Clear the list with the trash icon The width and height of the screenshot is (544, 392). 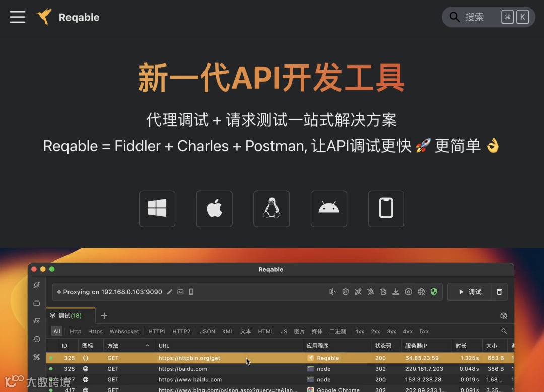499,292
